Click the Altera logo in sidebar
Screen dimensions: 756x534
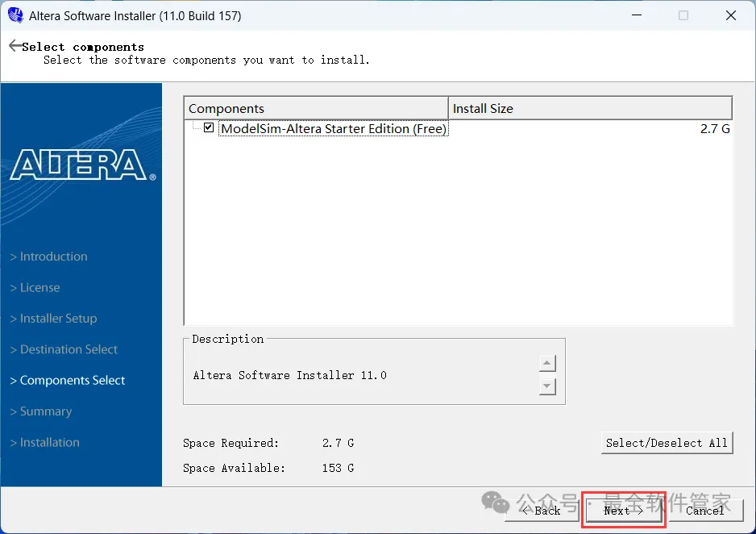coord(82,165)
